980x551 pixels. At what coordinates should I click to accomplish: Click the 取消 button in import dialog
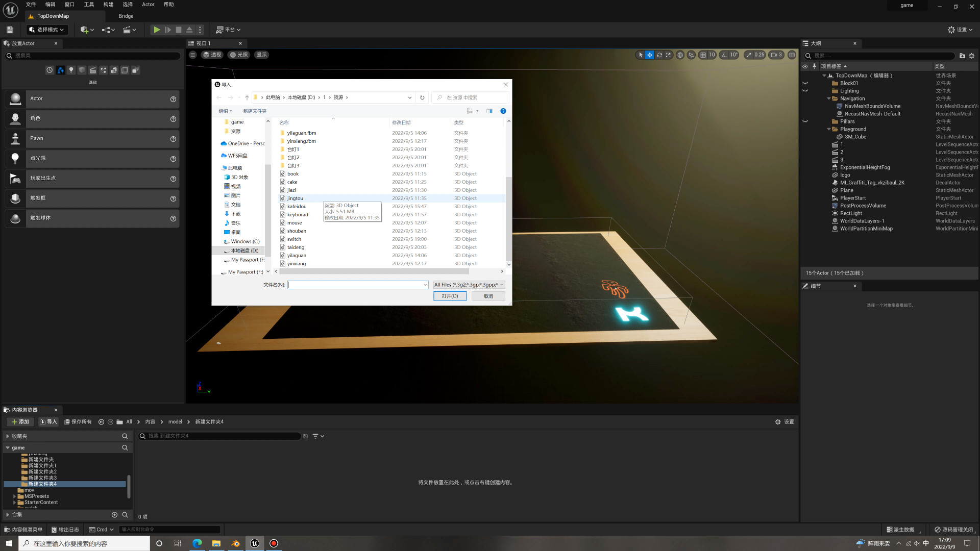(488, 296)
